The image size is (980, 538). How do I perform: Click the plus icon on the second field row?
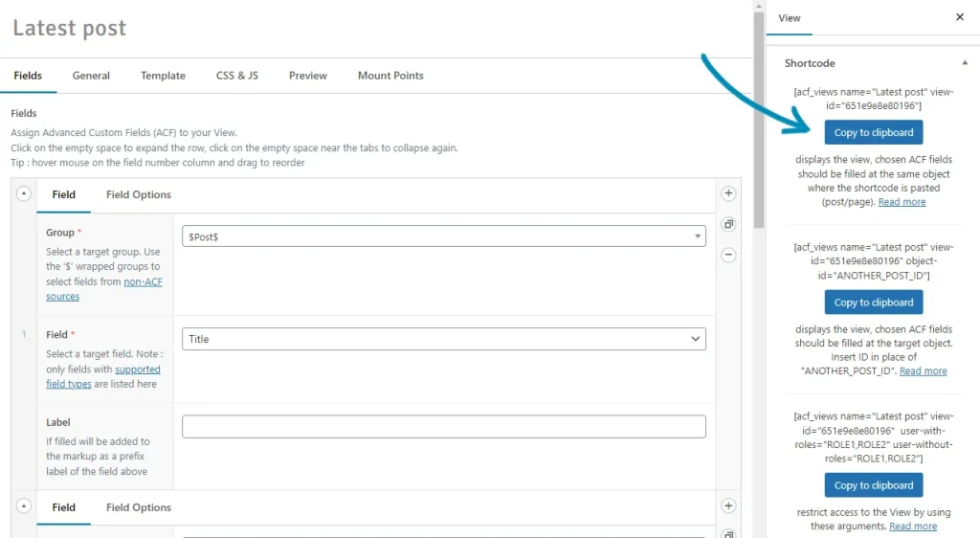[x=728, y=506]
